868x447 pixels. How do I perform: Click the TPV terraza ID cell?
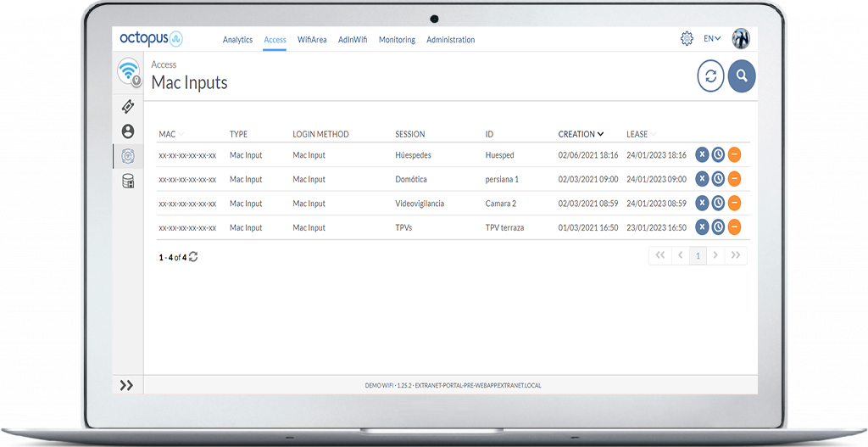[x=505, y=227]
